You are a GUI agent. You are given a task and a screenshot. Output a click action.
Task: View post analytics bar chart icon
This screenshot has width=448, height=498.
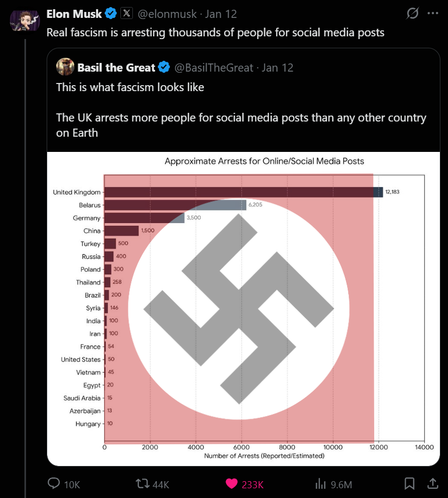(321, 484)
